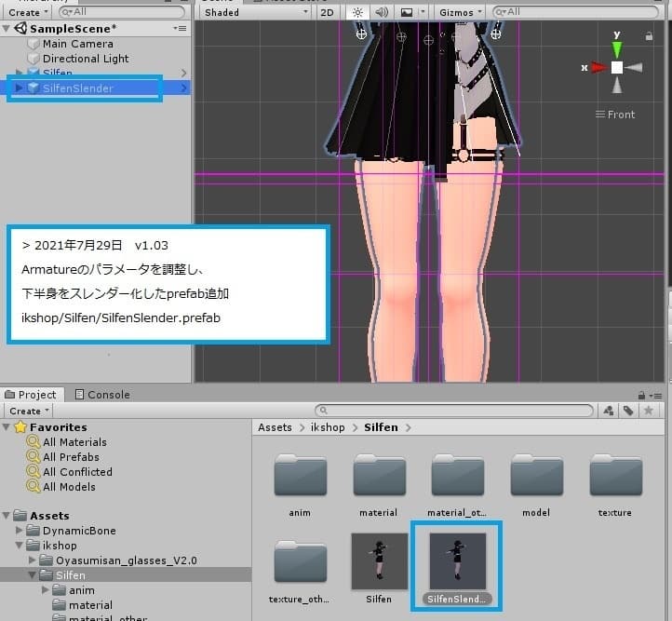Open the anim folder icon
672x621 pixels.
point(300,478)
